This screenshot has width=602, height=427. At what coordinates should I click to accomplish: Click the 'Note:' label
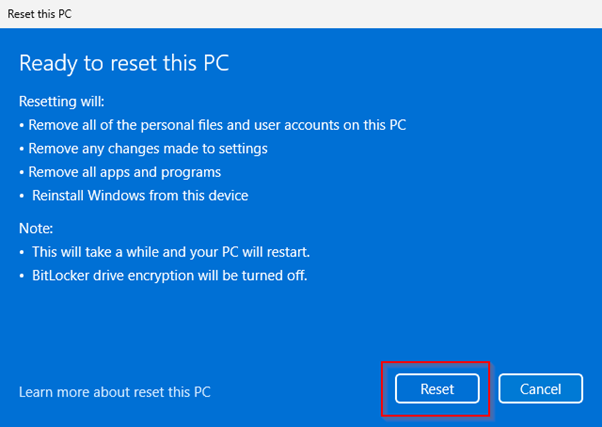tap(37, 229)
